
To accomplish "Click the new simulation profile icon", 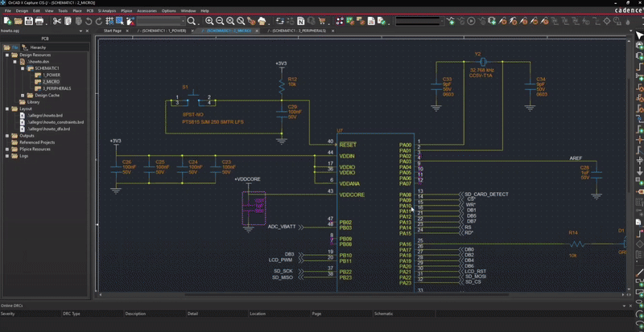I will (x=451, y=21).
